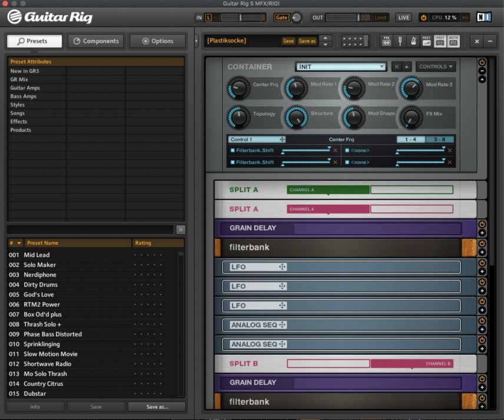Open the INIT preset dropdown
This screenshot has height=420, width=504.
341,67
